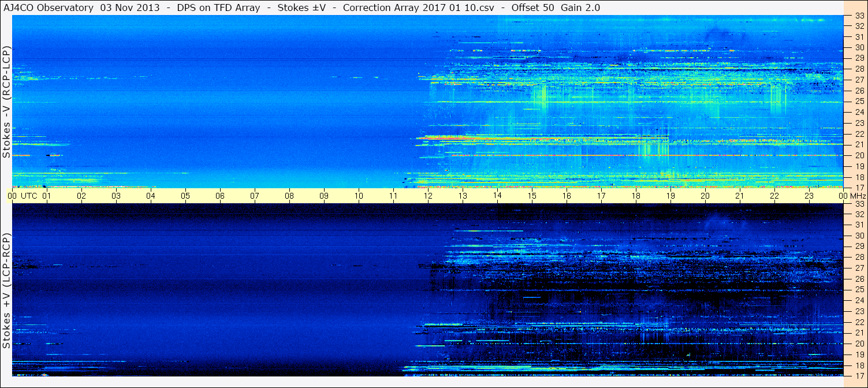
Task: Click the 'MHz' label on the time axis
Action: coord(857,196)
